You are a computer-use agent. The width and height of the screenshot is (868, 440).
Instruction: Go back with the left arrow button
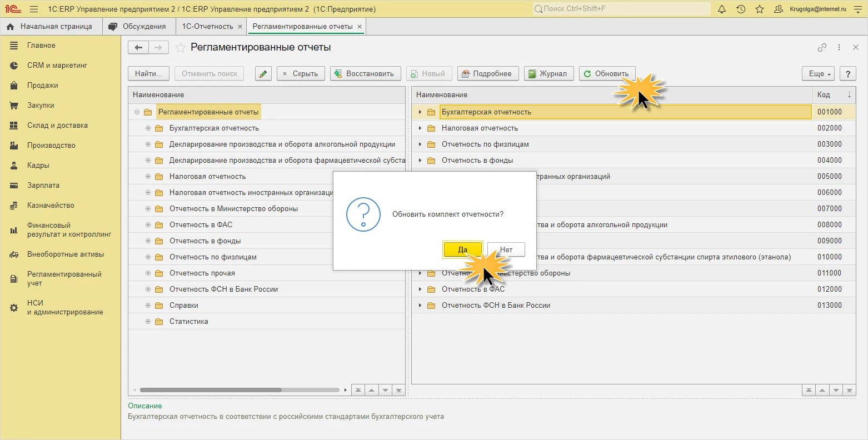point(138,48)
